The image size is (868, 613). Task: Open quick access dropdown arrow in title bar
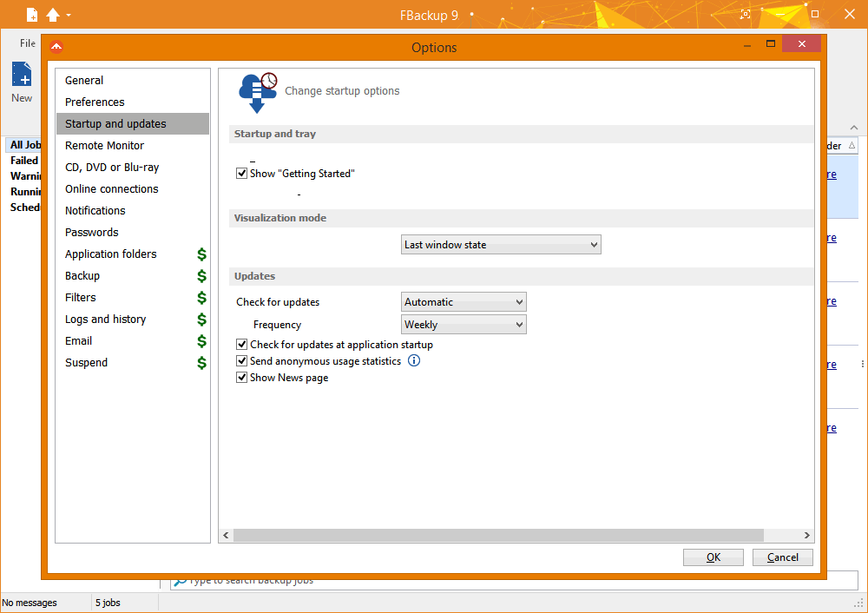[69, 16]
